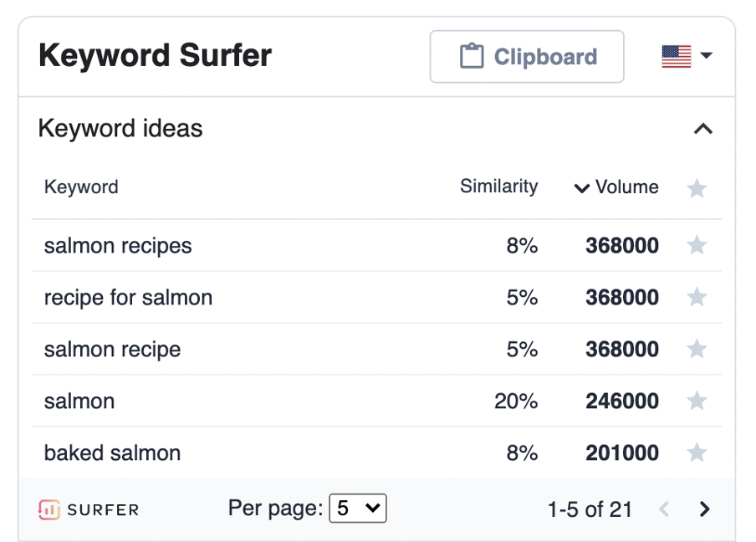The image size is (756, 542).
Task: Sort by Keyword column header
Action: (81, 187)
